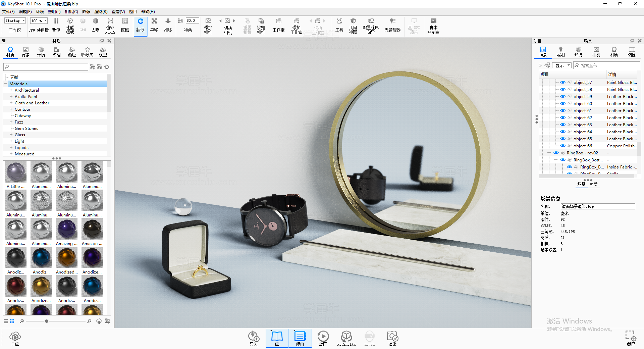Expand the Architectural material folder
Image resolution: width=644 pixels, height=349 pixels.
[11, 90]
